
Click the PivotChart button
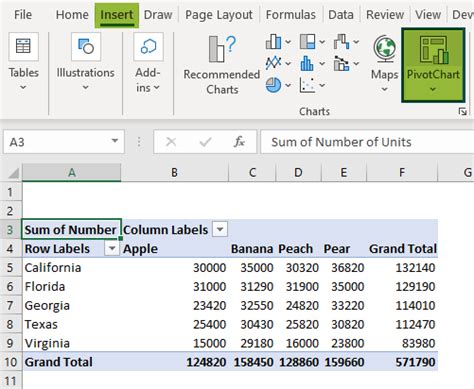[433, 65]
